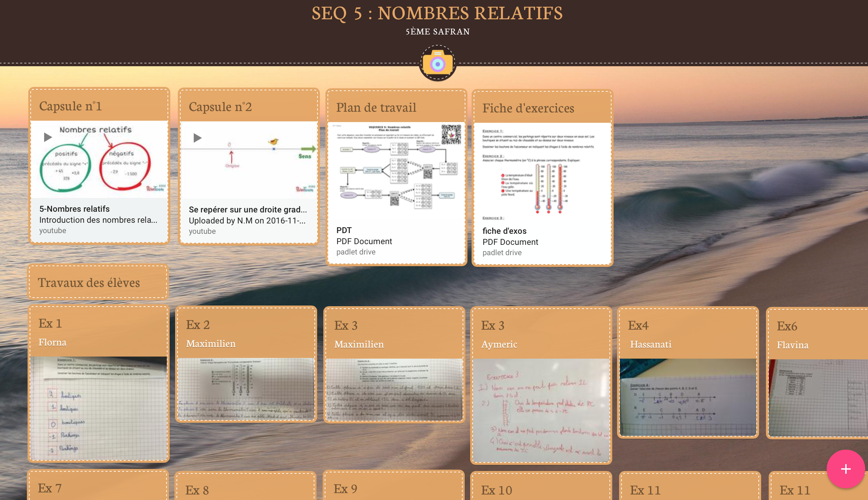
Task: Open the "Ex 10" post
Action: click(497, 490)
